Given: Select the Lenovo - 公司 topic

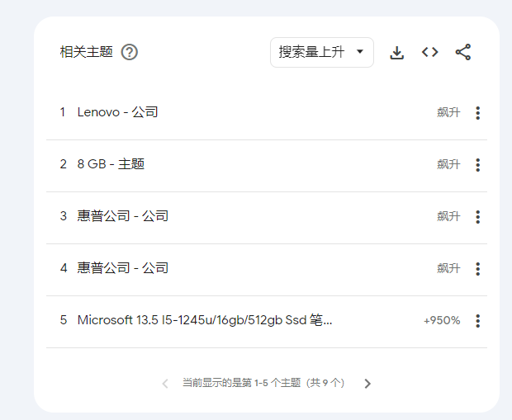Looking at the screenshot, I should click(x=117, y=112).
